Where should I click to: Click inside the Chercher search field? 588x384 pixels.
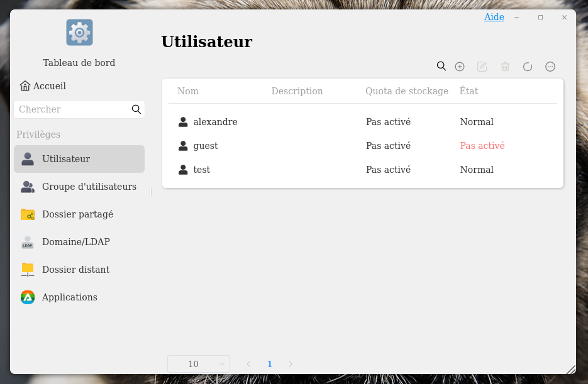click(72, 109)
